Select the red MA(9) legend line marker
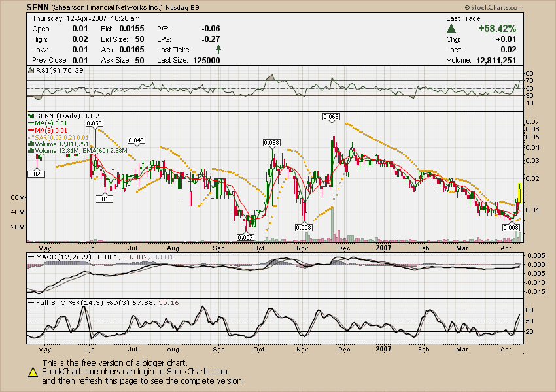This screenshot has width=556, height=392. click(x=31, y=129)
